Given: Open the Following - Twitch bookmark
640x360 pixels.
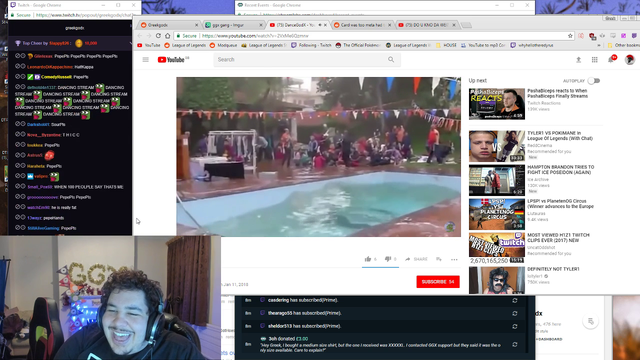Looking at the screenshot, I should pos(311,45).
